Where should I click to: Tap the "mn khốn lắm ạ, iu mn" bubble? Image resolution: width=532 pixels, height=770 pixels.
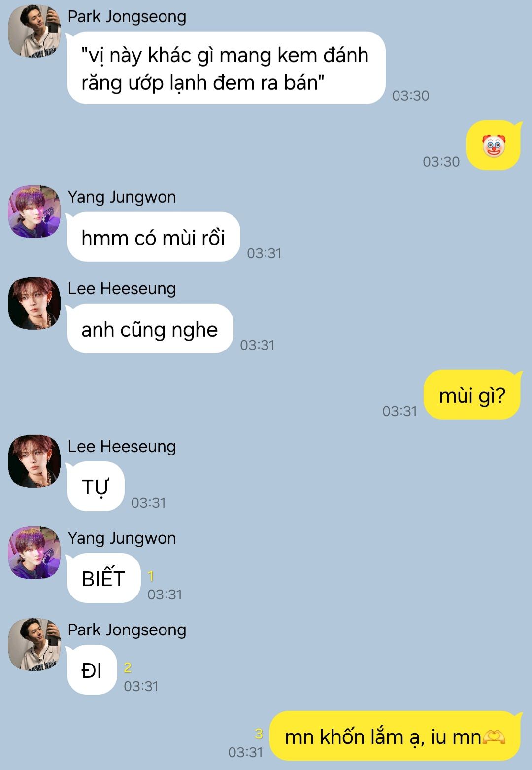point(395,736)
